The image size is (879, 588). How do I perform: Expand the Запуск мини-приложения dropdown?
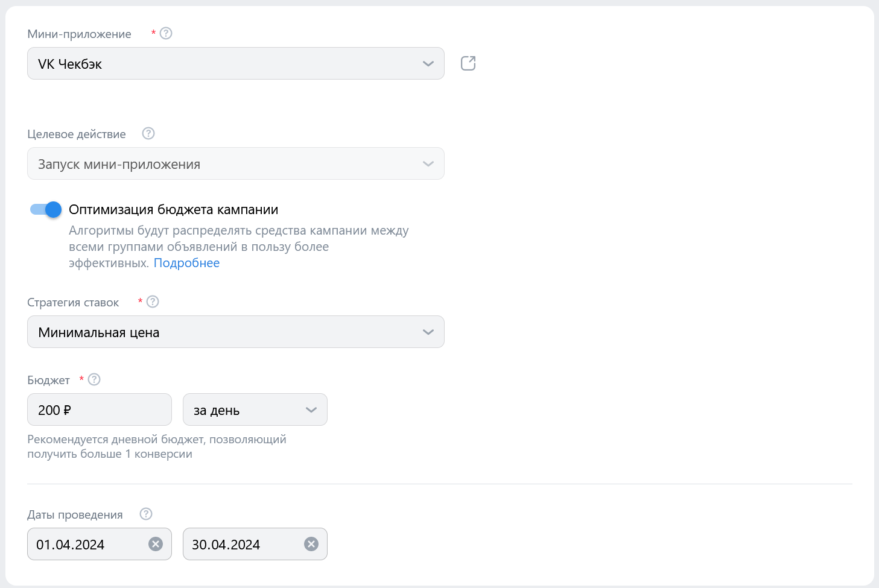pyautogui.click(x=235, y=163)
